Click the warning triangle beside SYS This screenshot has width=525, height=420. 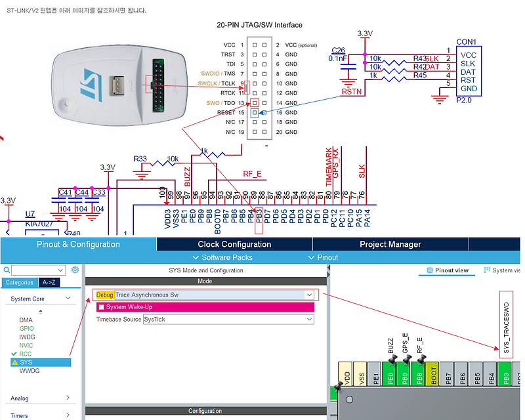(x=14, y=363)
